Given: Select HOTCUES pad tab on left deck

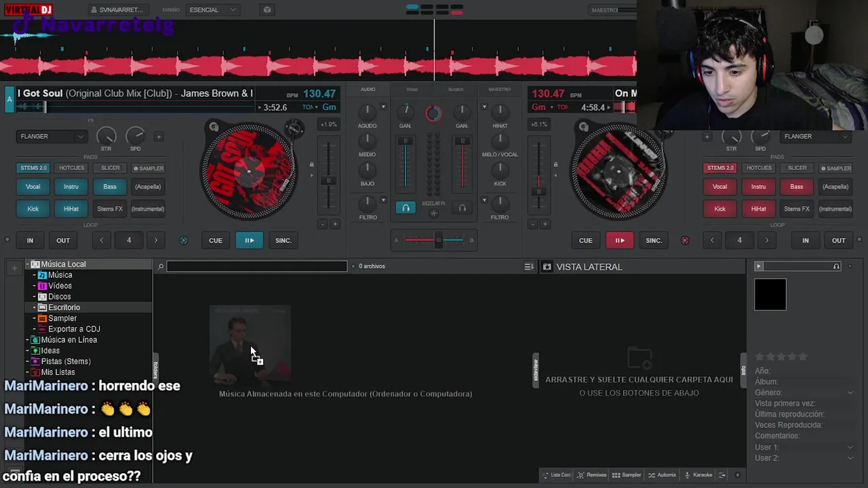Looking at the screenshot, I should click(x=71, y=168).
